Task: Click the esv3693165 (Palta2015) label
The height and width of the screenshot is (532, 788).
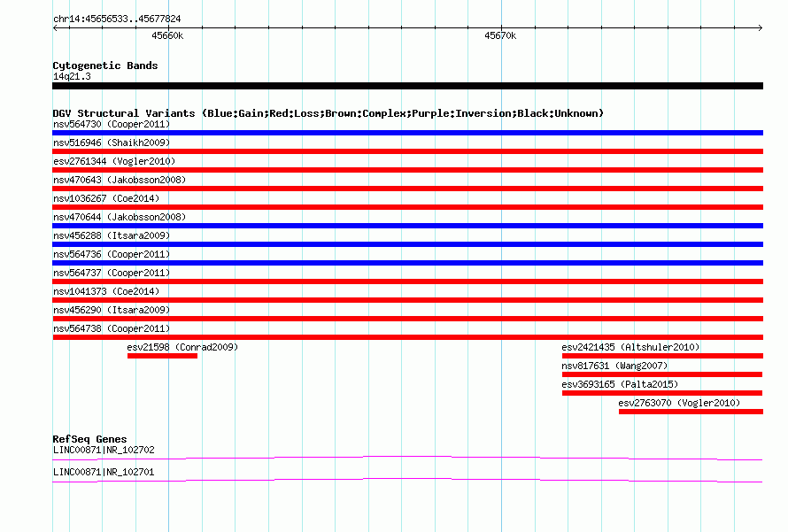Action: click(x=620, y=384)
